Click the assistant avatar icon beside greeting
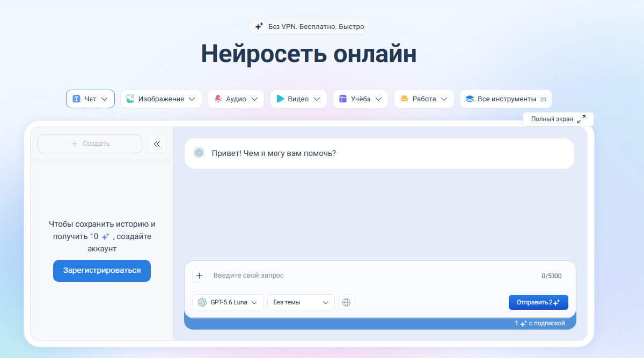644x358 pixels. [x=199, y=153]
